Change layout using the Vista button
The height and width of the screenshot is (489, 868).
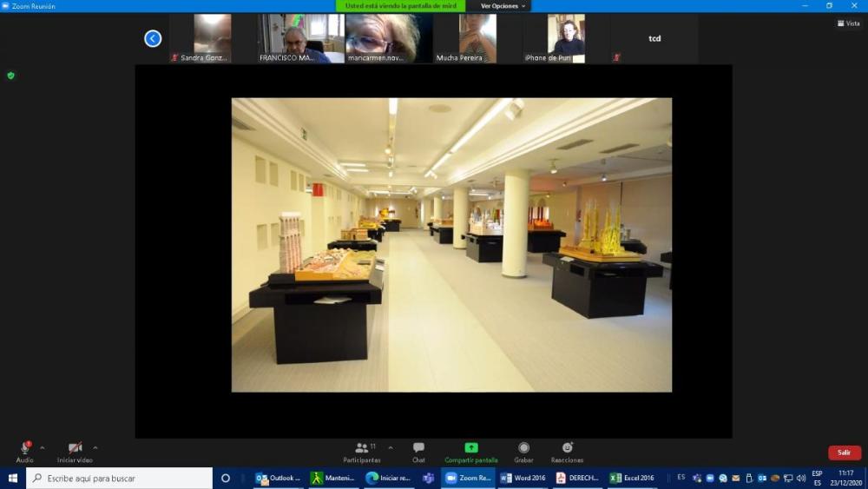pos(848,23)
